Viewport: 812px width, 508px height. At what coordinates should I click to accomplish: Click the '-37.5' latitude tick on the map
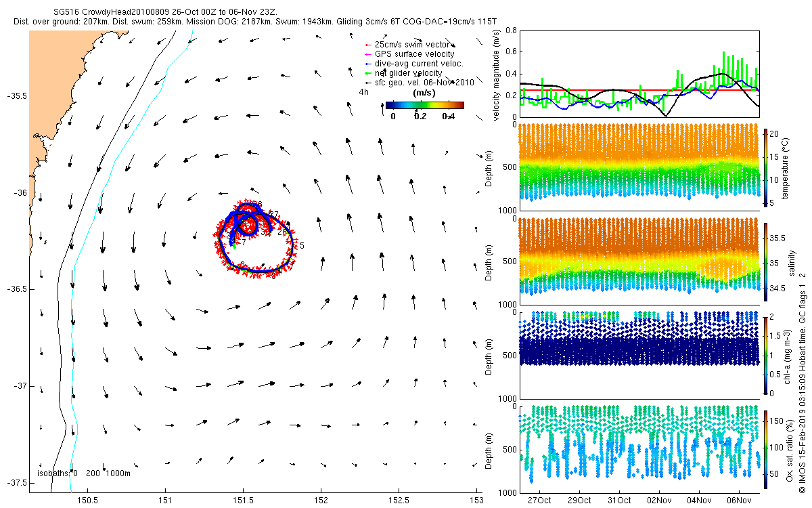16,483
